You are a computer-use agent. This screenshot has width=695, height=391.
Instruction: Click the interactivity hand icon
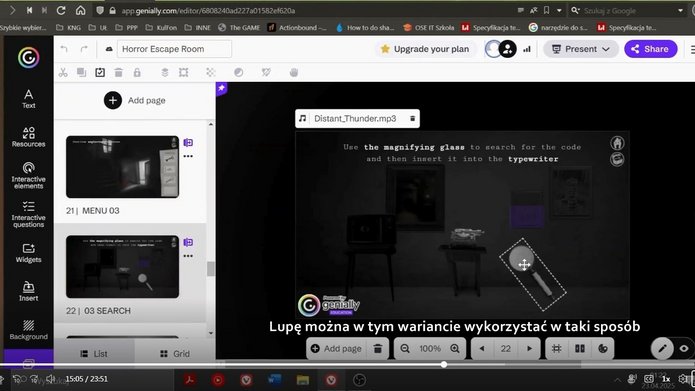tap(293, 72)
